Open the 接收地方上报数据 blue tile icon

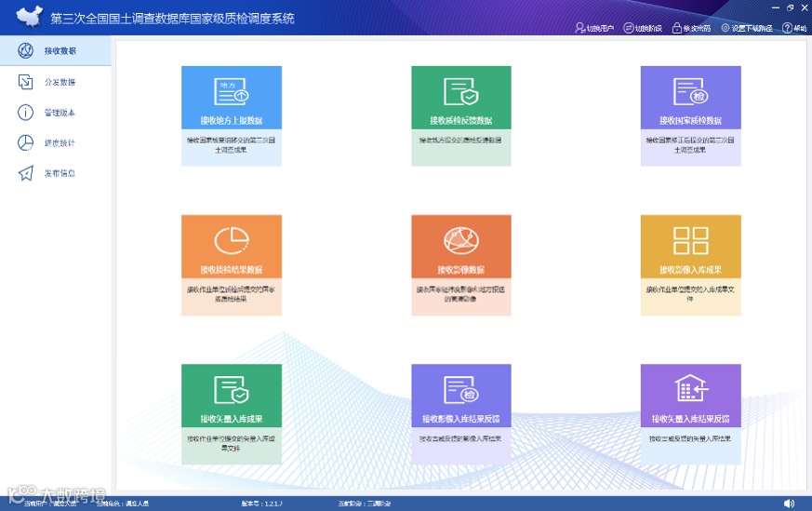tap(232, 91)
